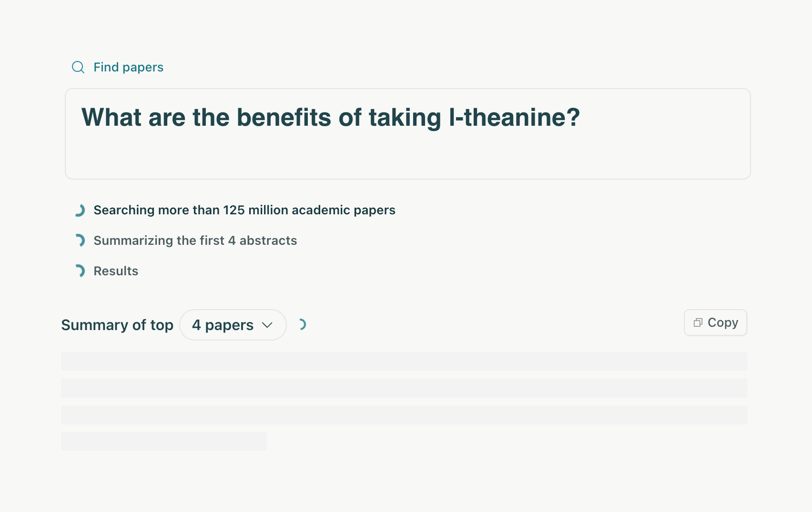812x512 pixels.
Task: Click the spinner beside Results
Action: coord(80,271)
